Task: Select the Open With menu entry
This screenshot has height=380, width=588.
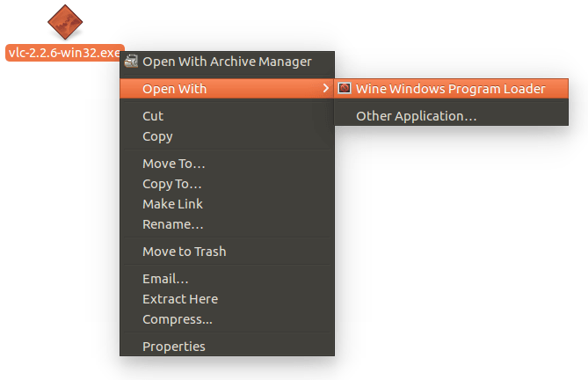Action: (227, 89)
